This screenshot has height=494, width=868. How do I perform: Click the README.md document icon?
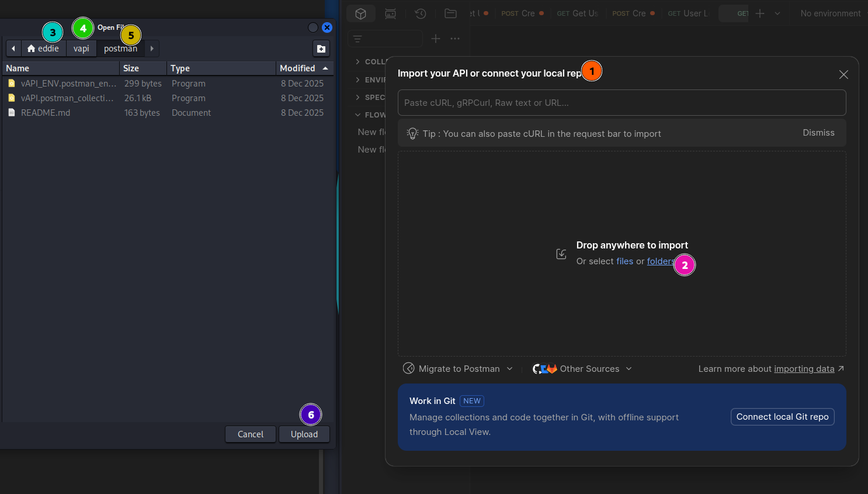coord(12,113)
